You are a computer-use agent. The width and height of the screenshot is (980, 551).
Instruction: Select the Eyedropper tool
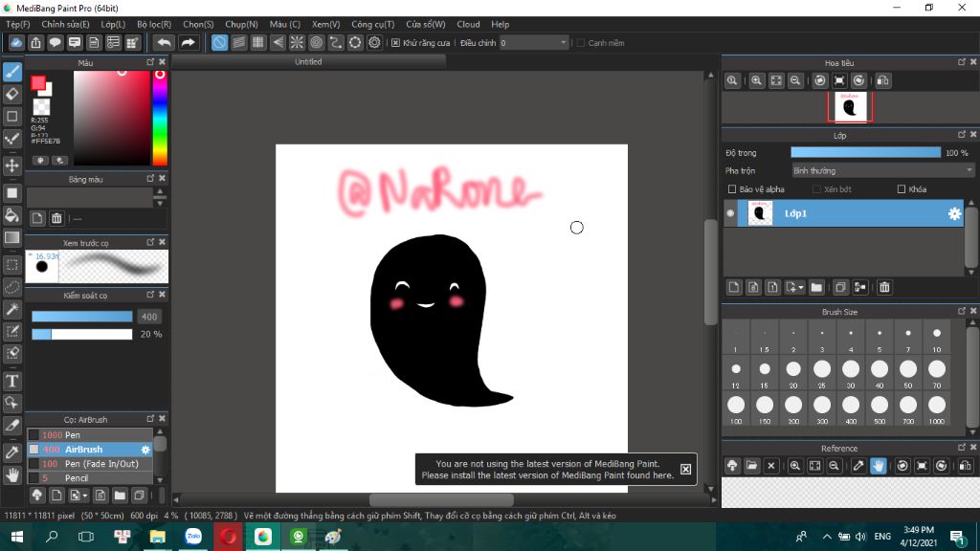tap(11, 452)
